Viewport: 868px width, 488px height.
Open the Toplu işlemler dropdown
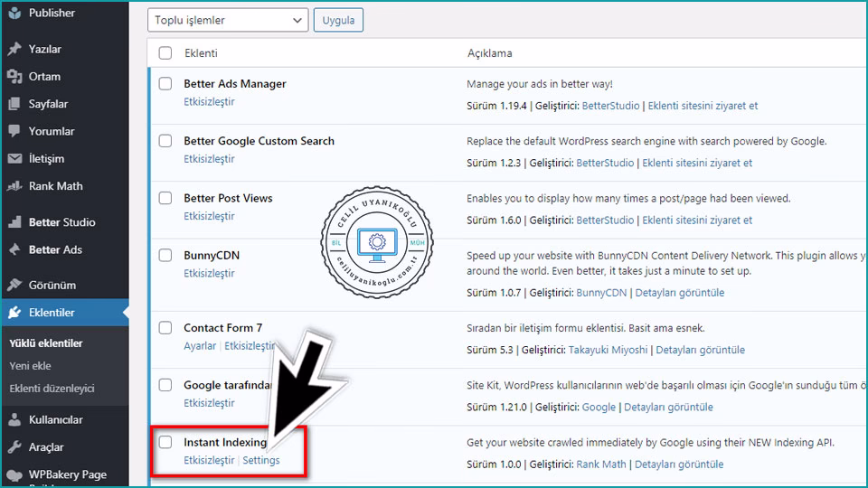click(x=228, y=21)
